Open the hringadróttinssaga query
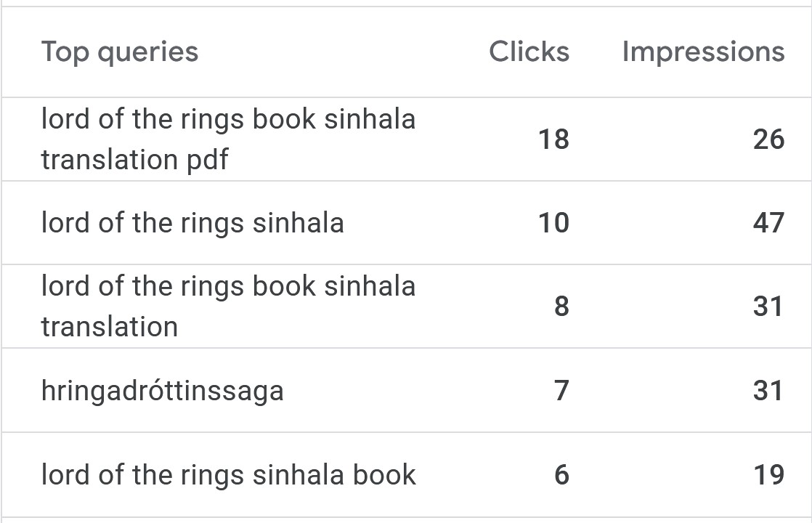 click(x=163, y=391)
